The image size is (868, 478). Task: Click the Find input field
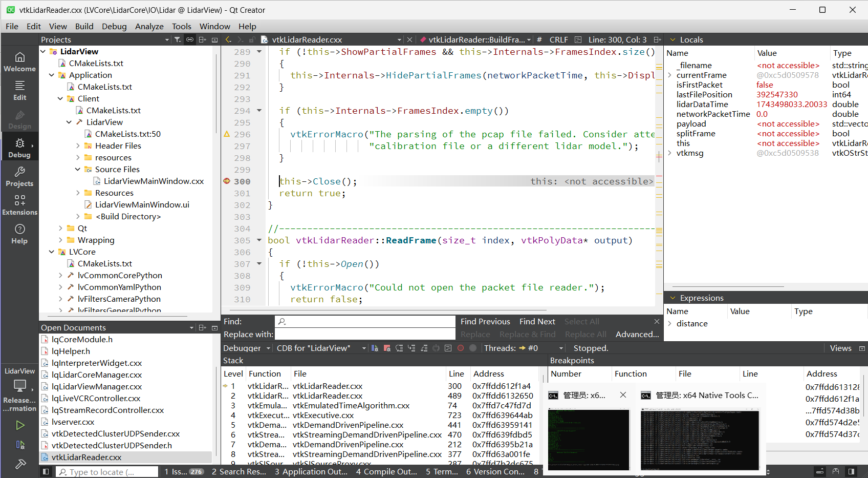pyautogui.click(x=365, y=321)
